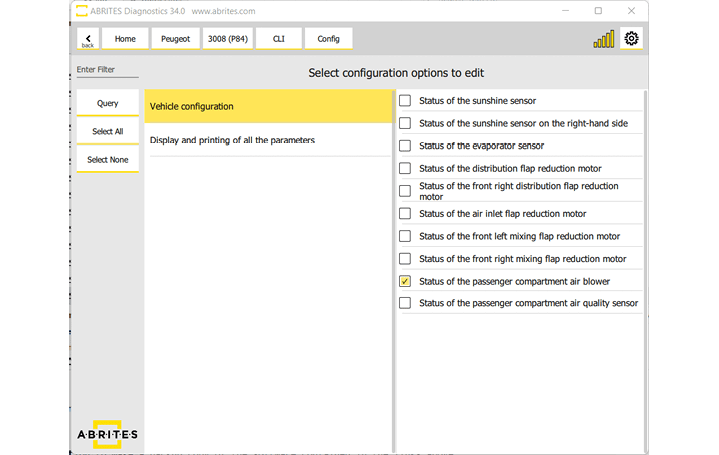The width and height of the screenshot is (719, 455).
Task: Go to Home breadcrumb
Action: [125, 39]
